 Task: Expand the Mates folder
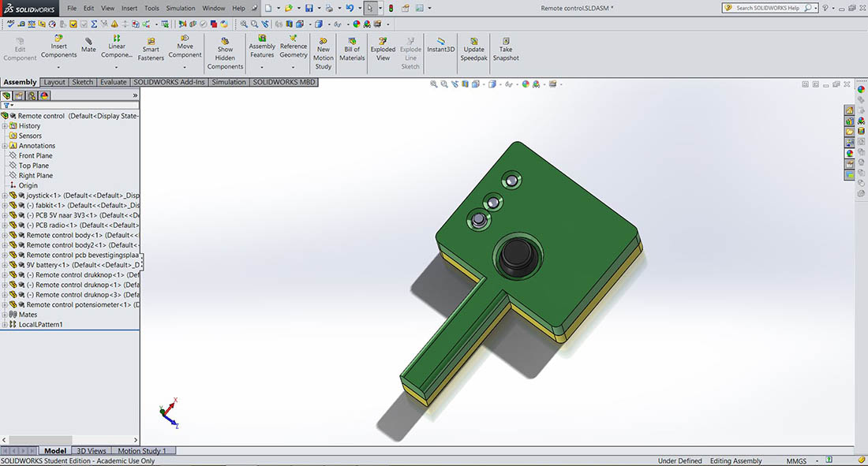(5, 315)
